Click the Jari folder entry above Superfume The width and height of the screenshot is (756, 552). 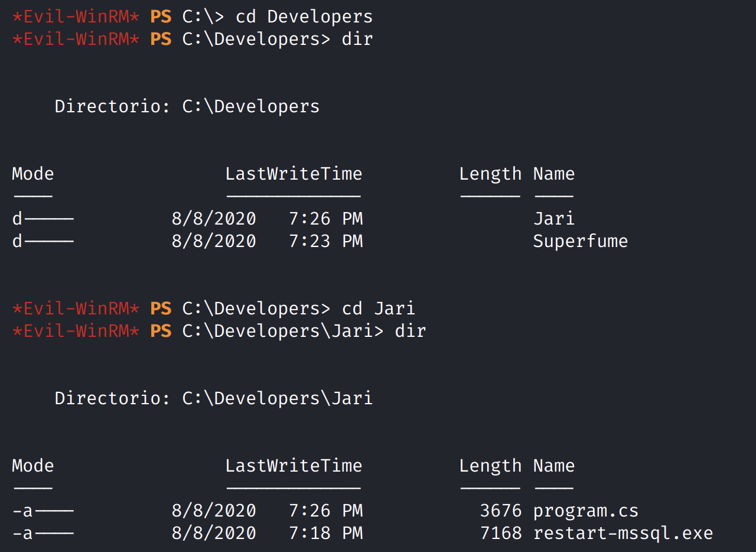click(553, 219)
